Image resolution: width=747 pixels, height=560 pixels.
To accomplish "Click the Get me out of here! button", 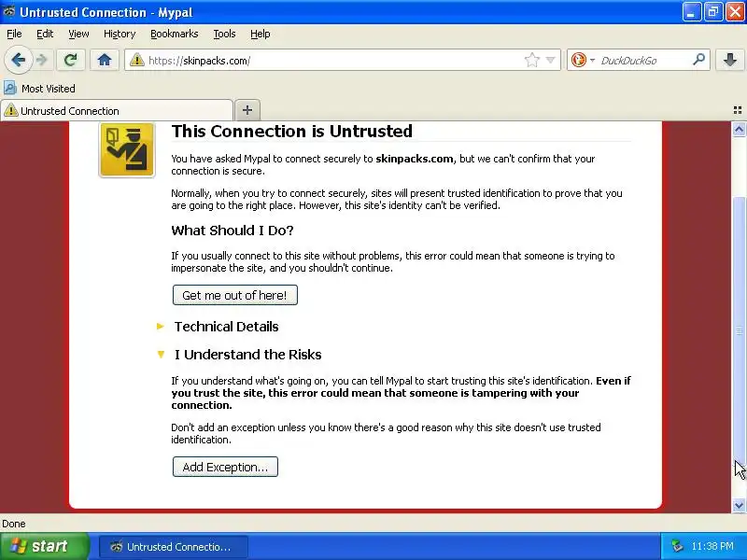I will (235, 295).
